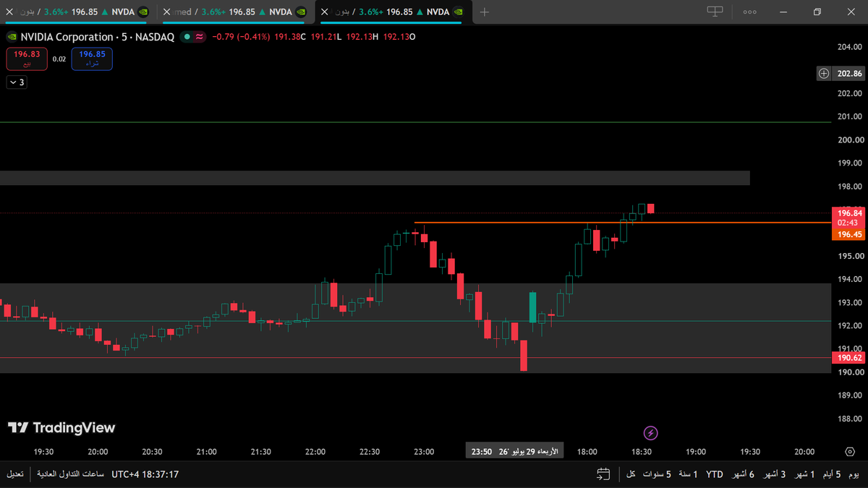Open the monitor layout icon in title bar

click(715, 12)
